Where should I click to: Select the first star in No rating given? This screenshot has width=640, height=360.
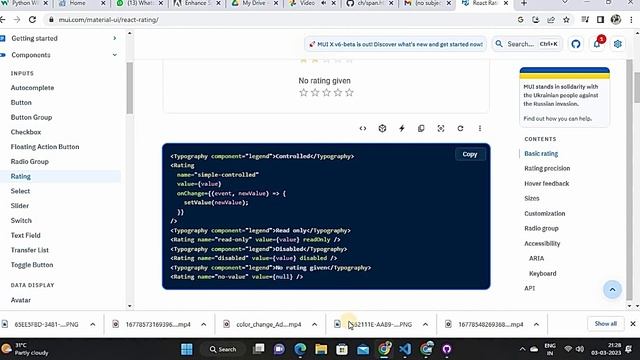(x=303, y=93)
